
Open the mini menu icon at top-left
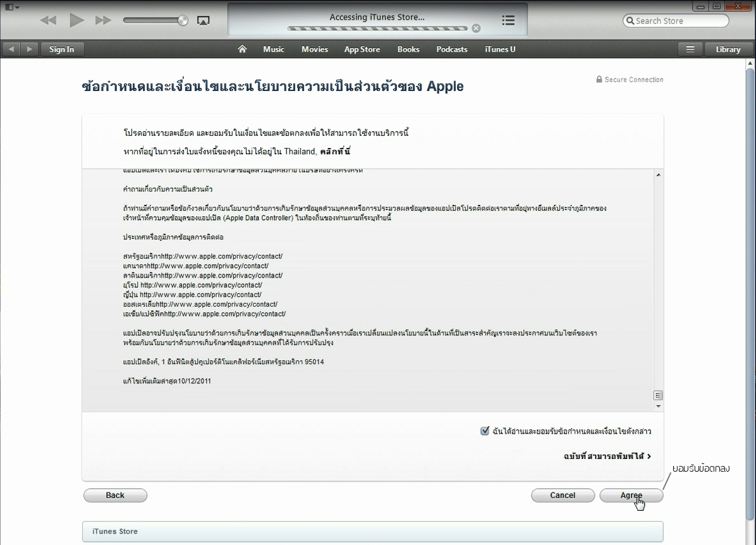[x=12, y=7]
